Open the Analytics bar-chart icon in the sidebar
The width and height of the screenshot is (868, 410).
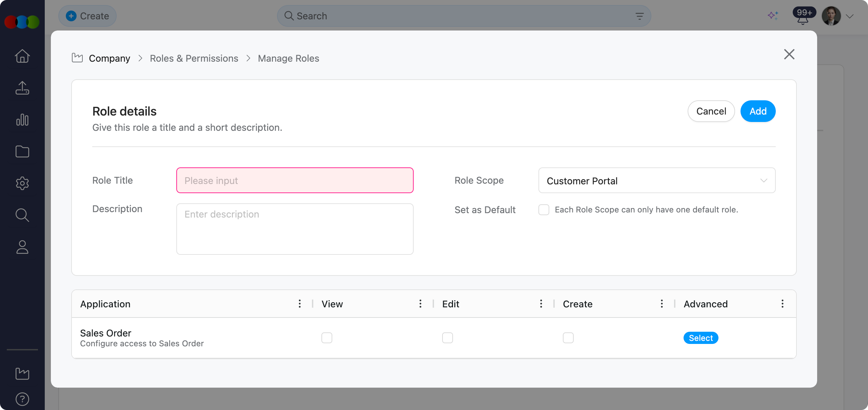22,120
